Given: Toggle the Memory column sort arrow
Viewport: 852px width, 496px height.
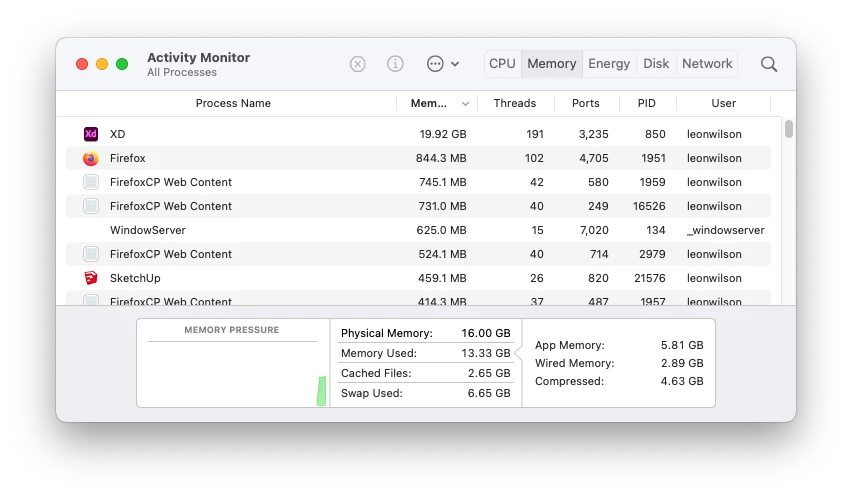Looking at the screenshot, I should click(465, 104).
